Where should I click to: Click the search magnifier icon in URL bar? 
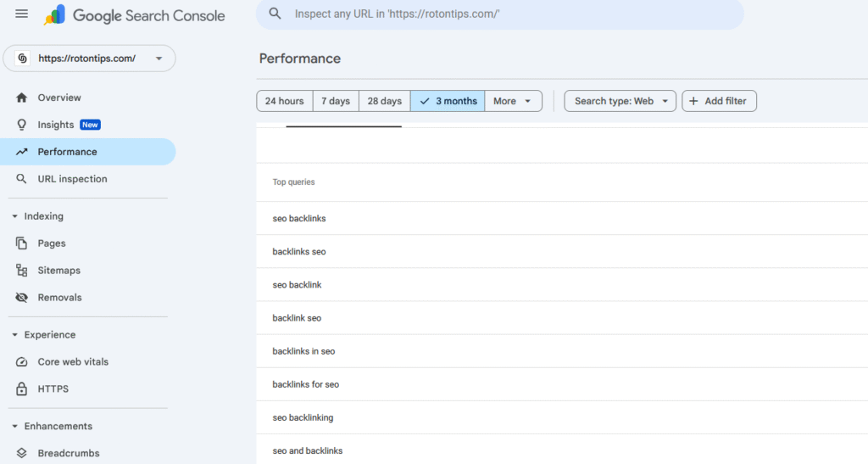point(275,14)
